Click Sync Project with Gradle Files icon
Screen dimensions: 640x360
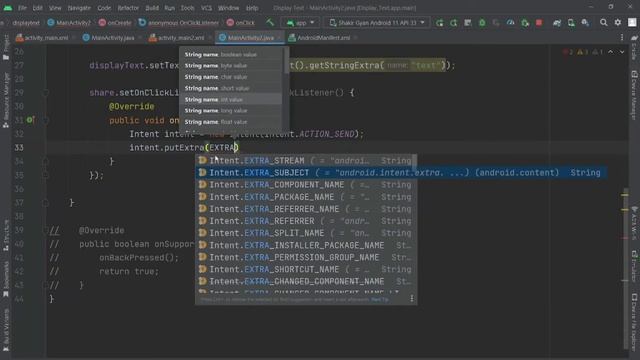tap(557, 23)
